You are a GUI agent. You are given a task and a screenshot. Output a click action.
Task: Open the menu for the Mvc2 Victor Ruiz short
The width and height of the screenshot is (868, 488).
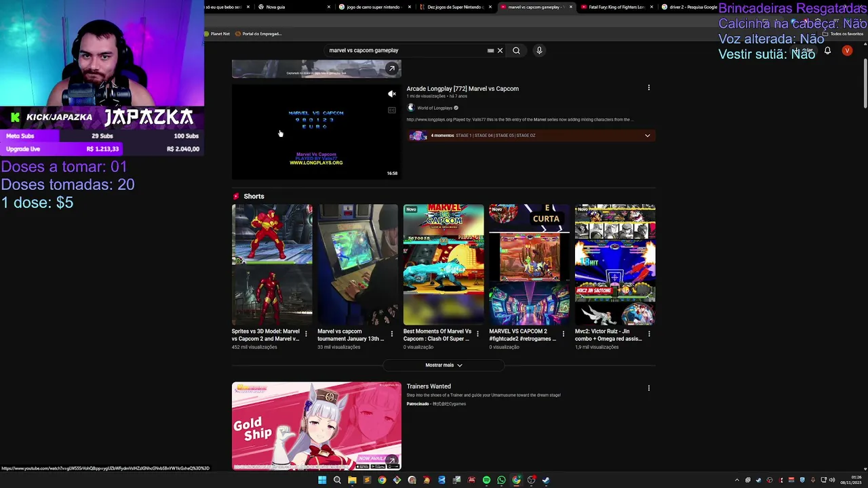pyautogui.click(x=649, y=334)
